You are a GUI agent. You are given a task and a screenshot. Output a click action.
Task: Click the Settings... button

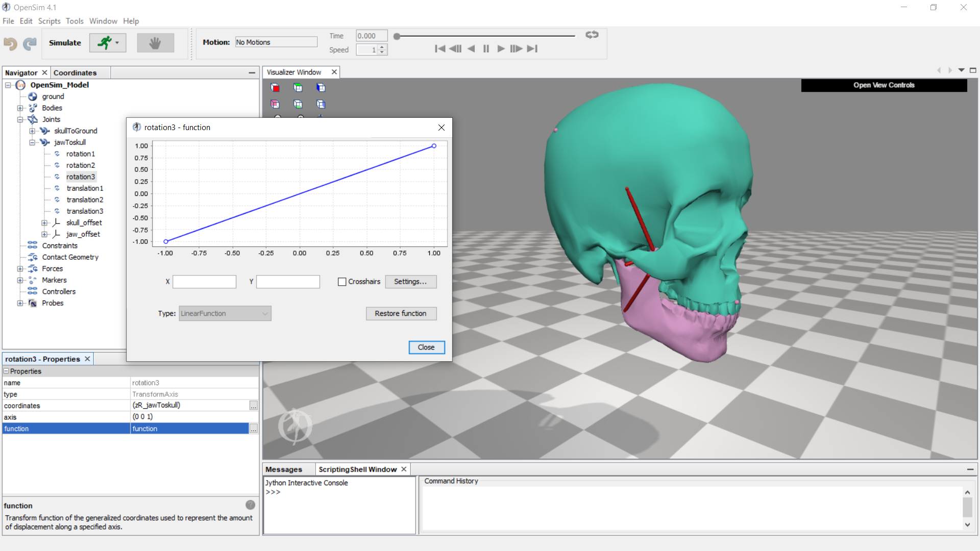tap(410, 282)
